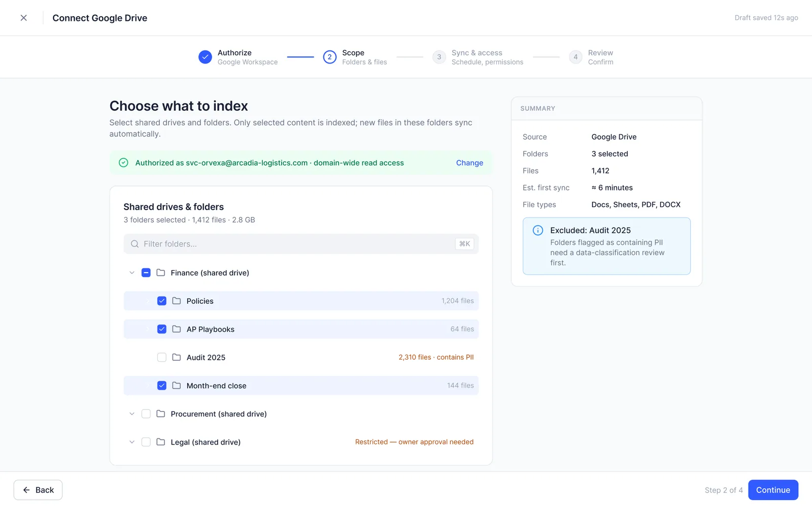Click the Procurement shared drive folder icon

(x=161, y=414)
